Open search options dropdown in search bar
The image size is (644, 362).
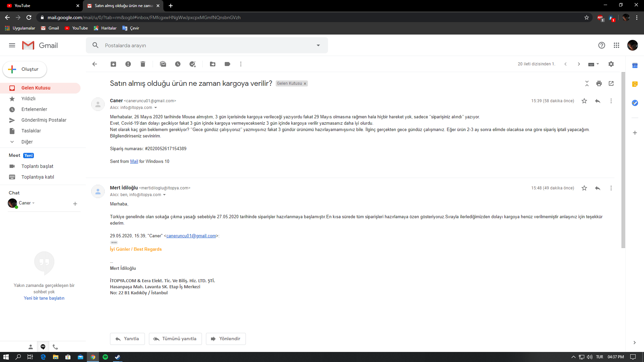(x=318, y=45)
